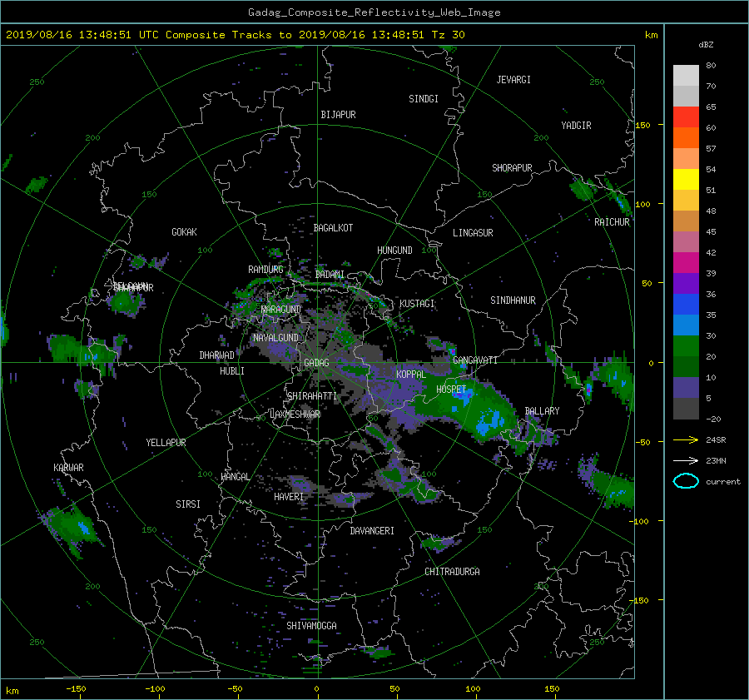Click the KOPPAL city label

[x=411, y=375]
